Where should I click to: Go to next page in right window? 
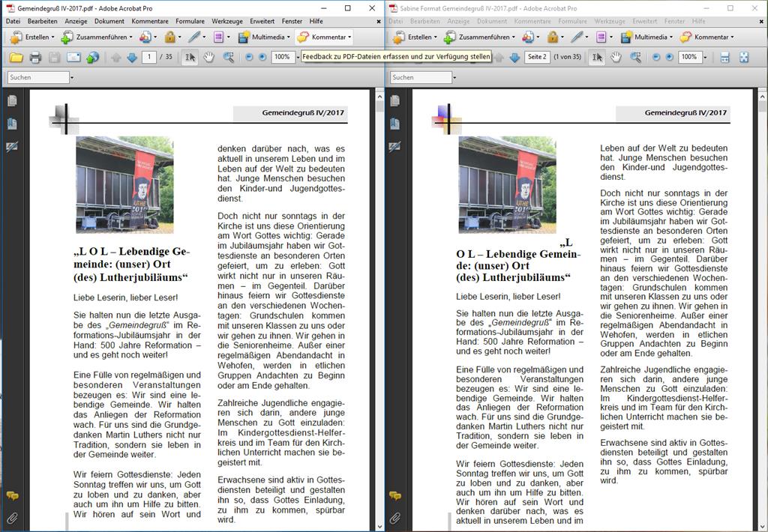(514, 57)
